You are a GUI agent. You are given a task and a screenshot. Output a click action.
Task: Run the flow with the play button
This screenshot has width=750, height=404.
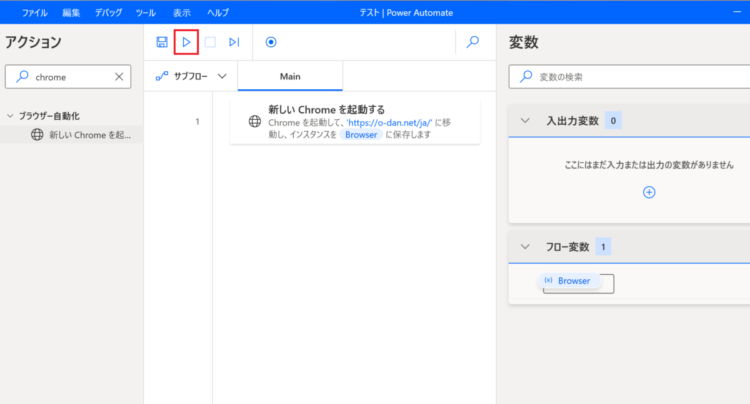[186, 42]
